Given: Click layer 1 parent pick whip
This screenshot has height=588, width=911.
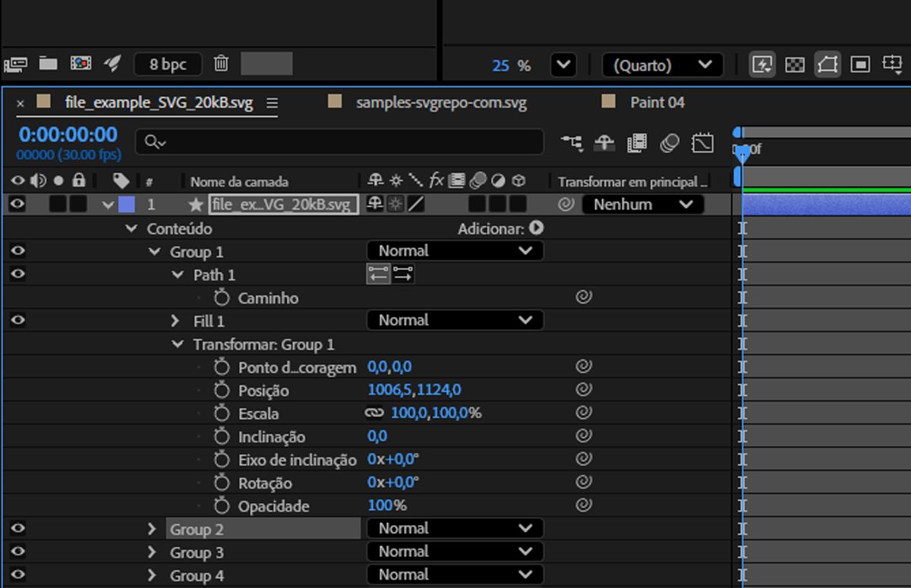Looking at the screenshot, I should coord(566,204).
